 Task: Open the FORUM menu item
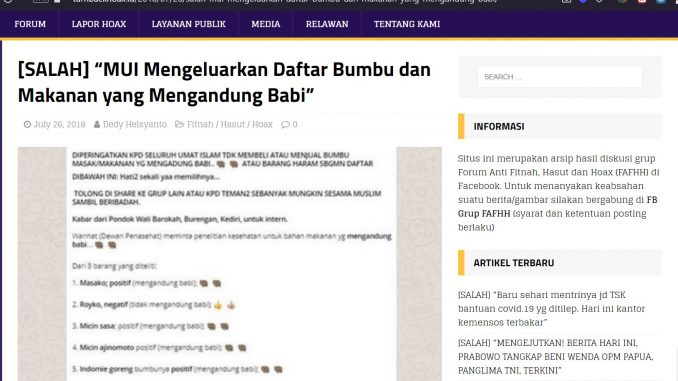point(30,24)
